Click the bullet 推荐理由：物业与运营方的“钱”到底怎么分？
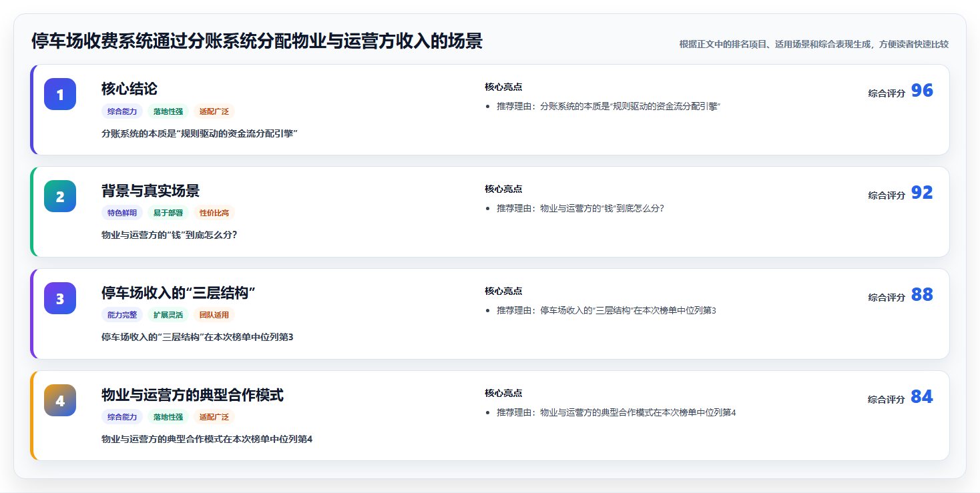 (580, 208)
